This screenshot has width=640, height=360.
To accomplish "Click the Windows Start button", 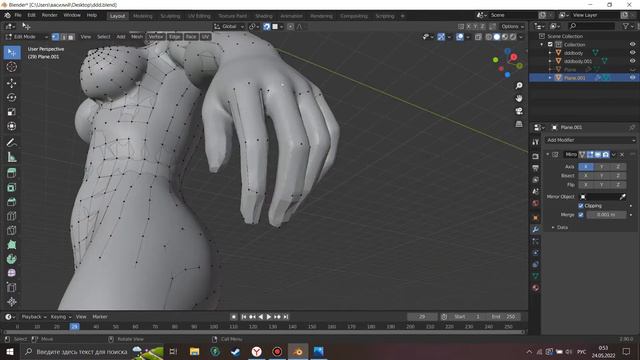I will 10,351.
